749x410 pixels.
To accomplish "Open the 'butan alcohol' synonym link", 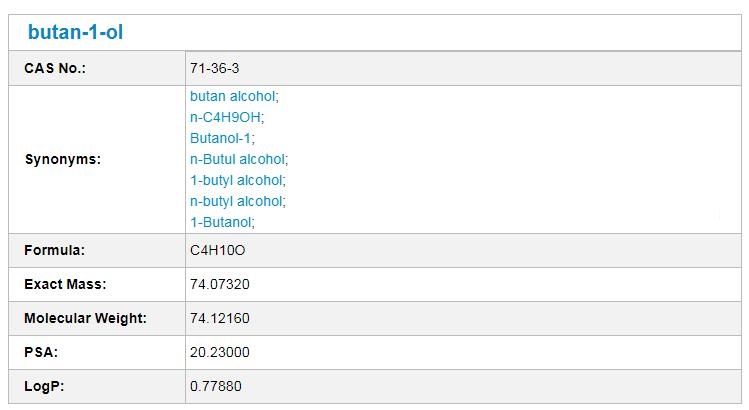I will click(232, 97).
